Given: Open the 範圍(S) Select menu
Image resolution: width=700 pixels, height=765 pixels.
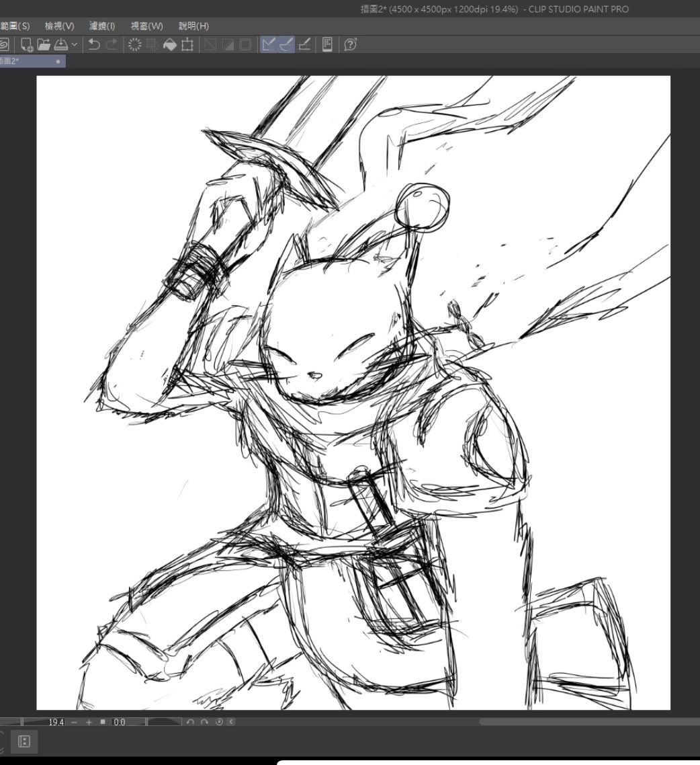Looking at the screenshot, I should tap(15, 26).
